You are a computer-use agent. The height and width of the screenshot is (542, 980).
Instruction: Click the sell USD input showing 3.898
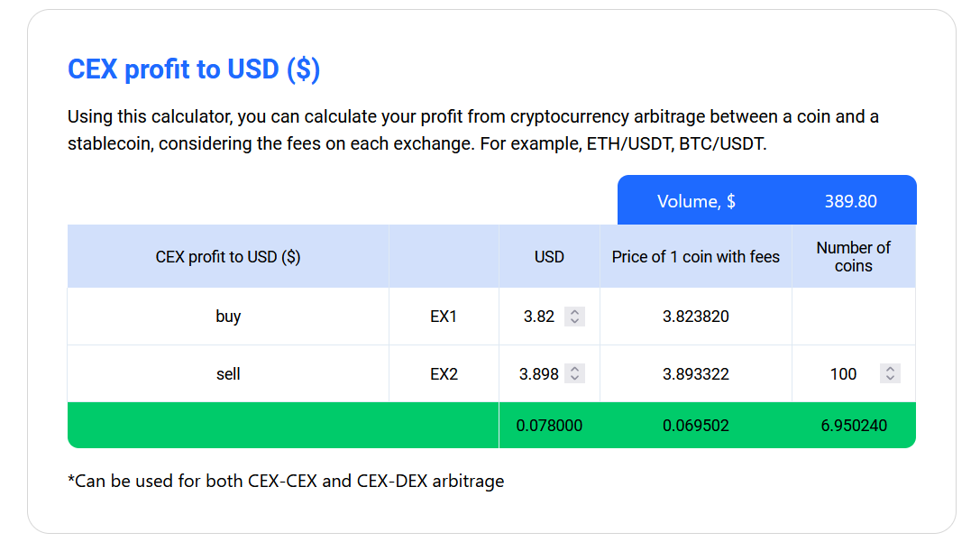pos(538,374)
